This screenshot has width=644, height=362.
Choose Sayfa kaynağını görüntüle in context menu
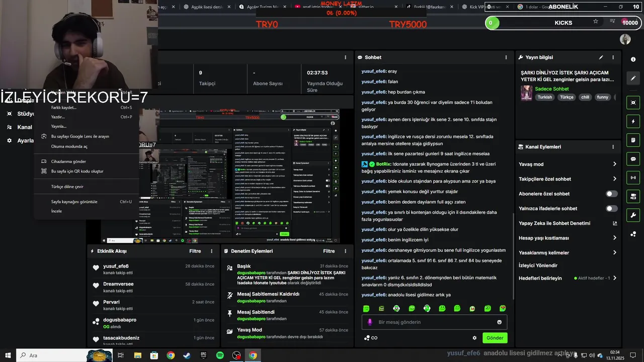[87, 202]
